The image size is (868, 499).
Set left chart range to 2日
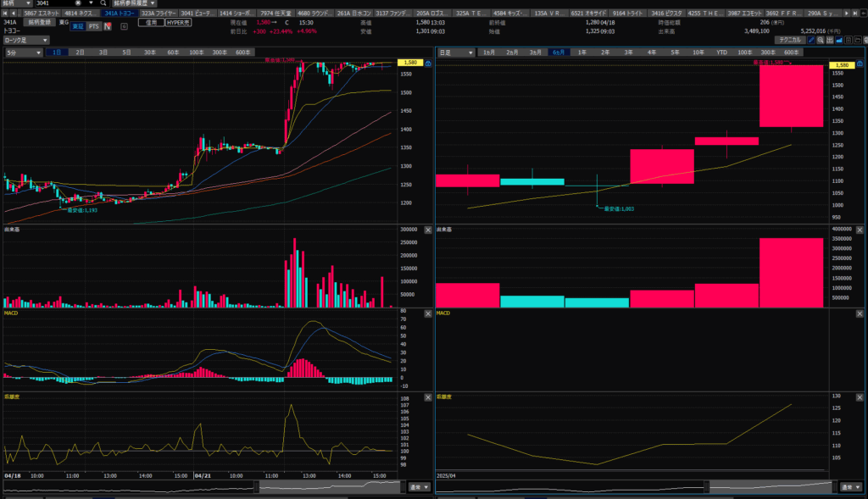[x=81, y=53]
